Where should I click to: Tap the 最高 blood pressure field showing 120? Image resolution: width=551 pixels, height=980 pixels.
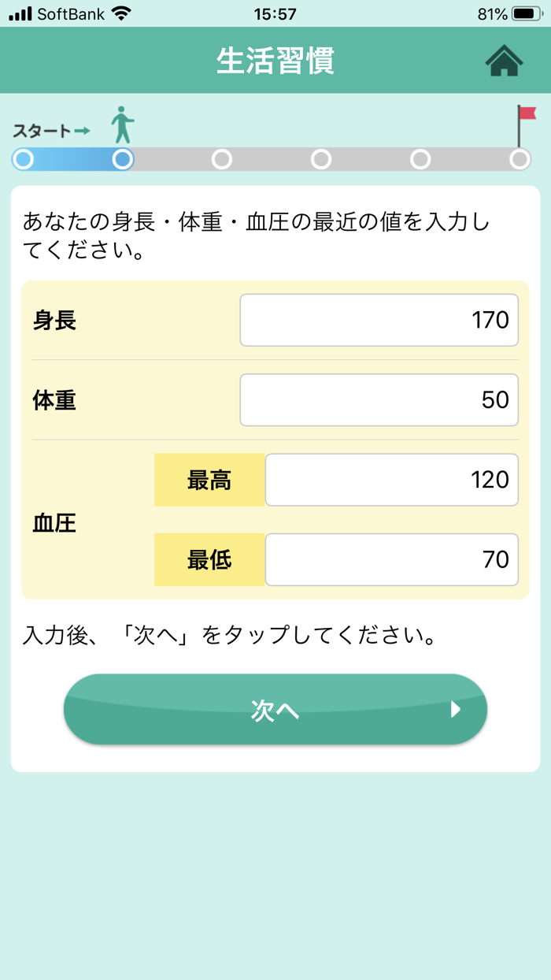click(391, 480)
